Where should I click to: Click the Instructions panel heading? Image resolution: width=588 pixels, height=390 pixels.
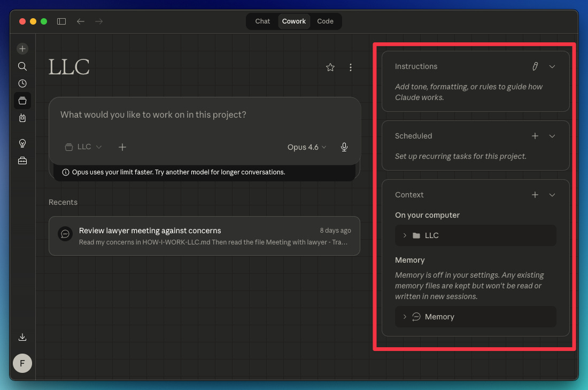[x=416, y=66]
